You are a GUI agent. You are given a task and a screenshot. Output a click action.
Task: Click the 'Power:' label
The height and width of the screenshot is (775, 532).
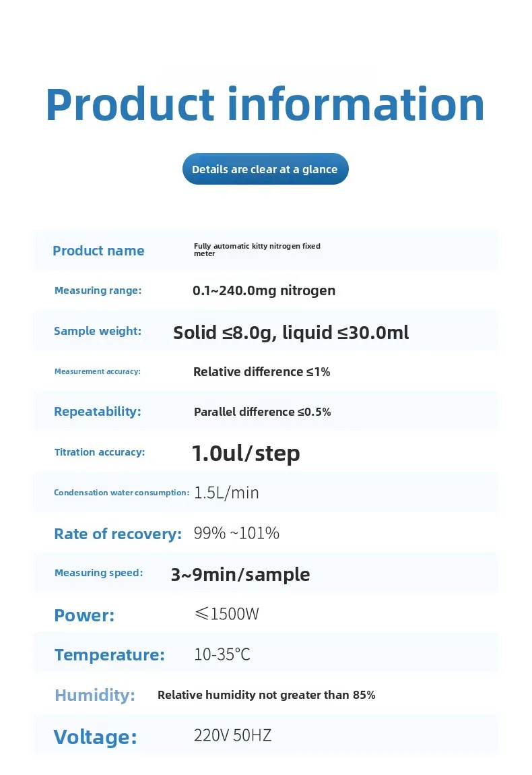pyautogui.click(x=84, y=615)
